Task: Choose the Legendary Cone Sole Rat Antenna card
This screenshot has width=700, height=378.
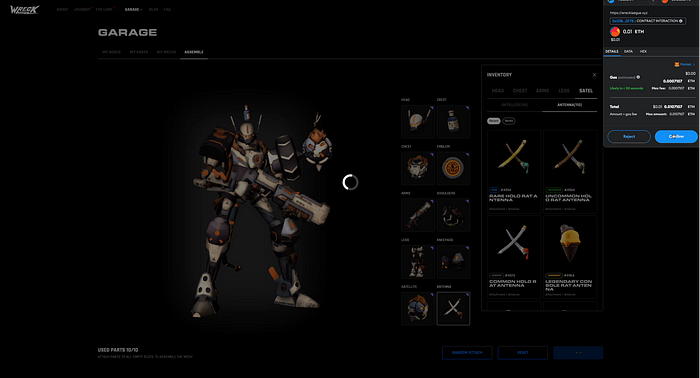Action: pos(570,257)
